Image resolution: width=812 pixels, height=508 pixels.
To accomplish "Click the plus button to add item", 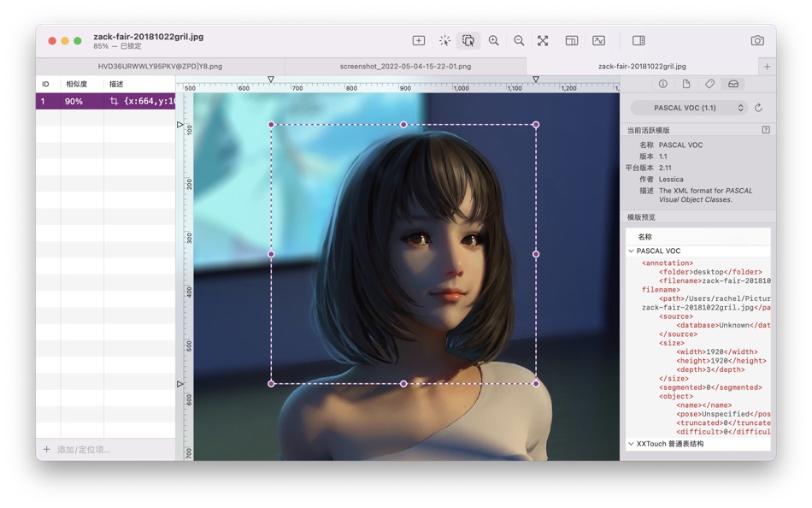I will tap(47, 449).
